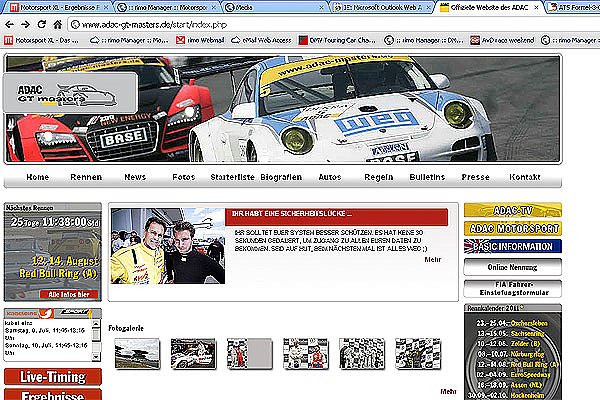Open the Fotos menu item

pos(184,177)
